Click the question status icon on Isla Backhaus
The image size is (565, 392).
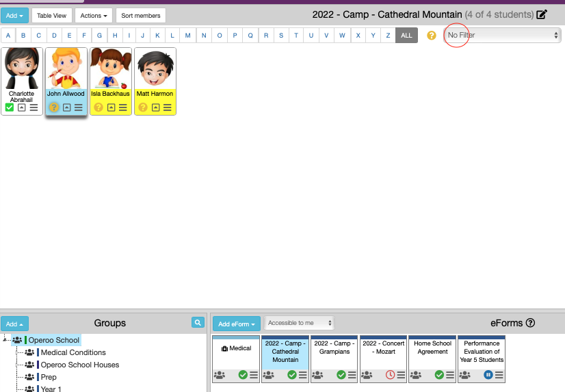[98, 107]
